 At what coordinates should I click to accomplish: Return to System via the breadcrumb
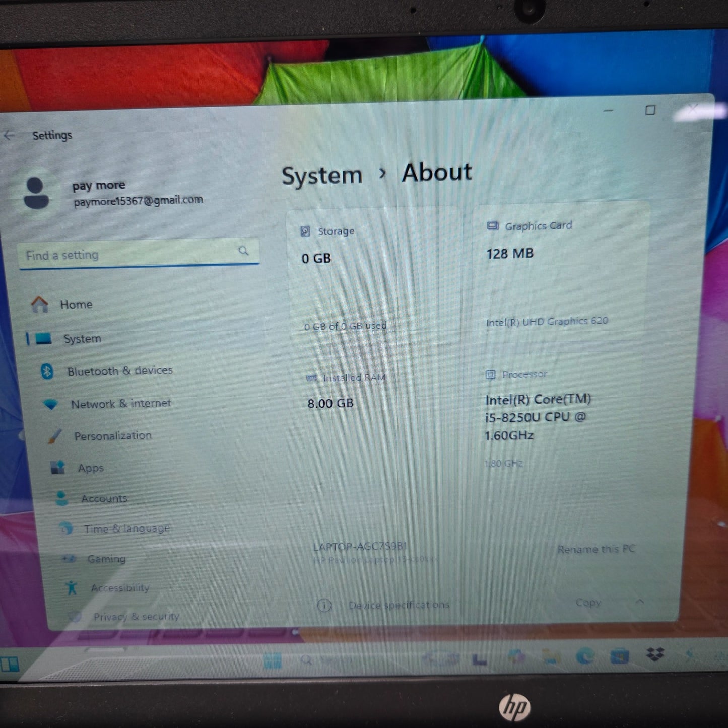322,176
